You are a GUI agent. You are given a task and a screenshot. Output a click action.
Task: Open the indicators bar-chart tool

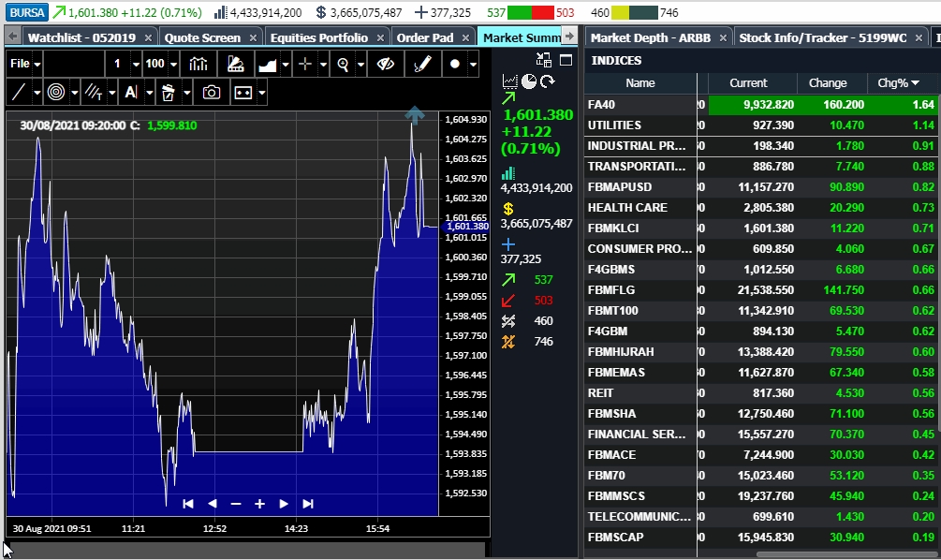pos(198,64)
